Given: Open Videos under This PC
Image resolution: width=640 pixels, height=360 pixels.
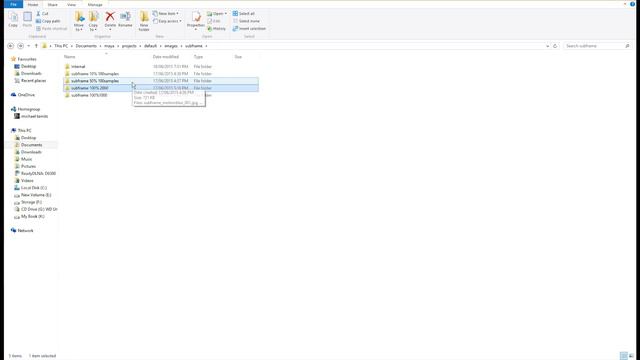Looking at the screenshot, I should [x=27, y=181].
